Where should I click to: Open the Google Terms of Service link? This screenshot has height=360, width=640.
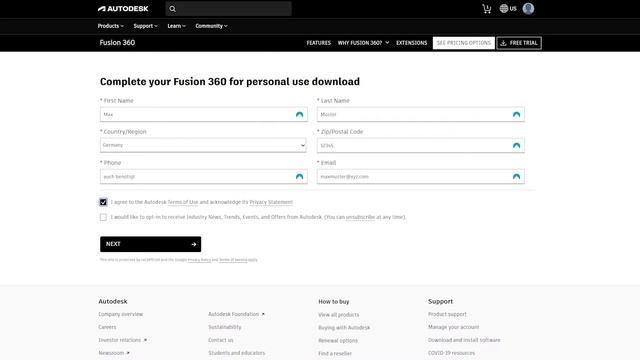233,260
